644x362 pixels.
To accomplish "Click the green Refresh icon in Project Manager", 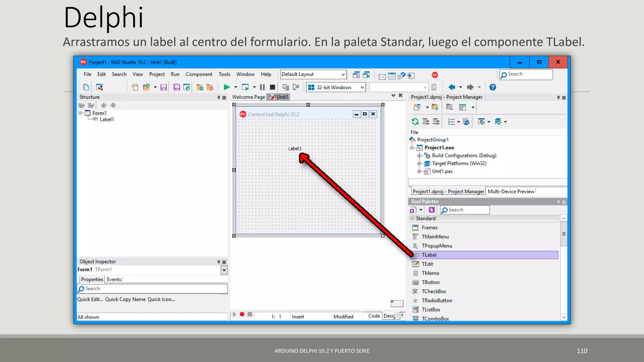I will [x=415, y=122].
